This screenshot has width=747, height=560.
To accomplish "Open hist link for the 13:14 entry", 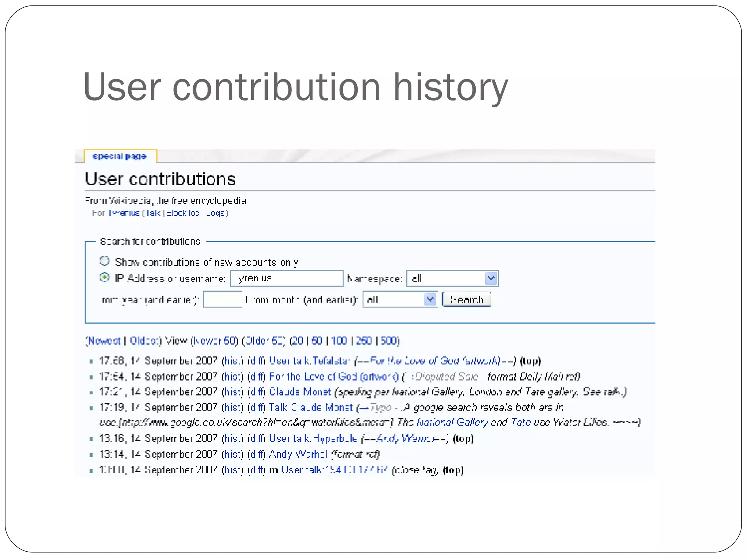I will (233, 454).
